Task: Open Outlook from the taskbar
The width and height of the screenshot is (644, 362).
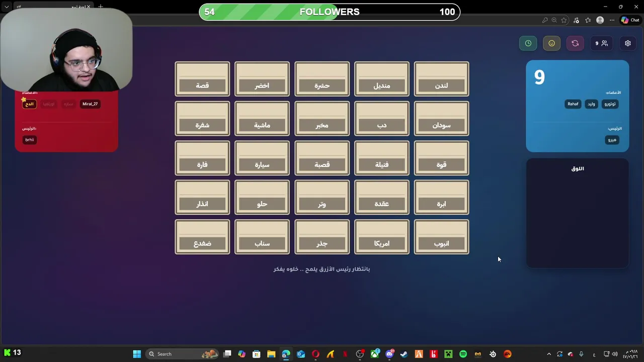Action: point(301,354)
